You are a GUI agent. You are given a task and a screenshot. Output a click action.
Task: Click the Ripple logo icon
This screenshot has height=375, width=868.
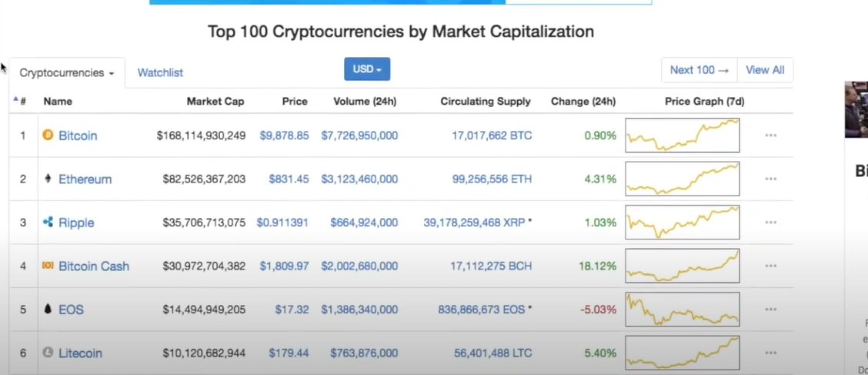click(x=48, y=222)
